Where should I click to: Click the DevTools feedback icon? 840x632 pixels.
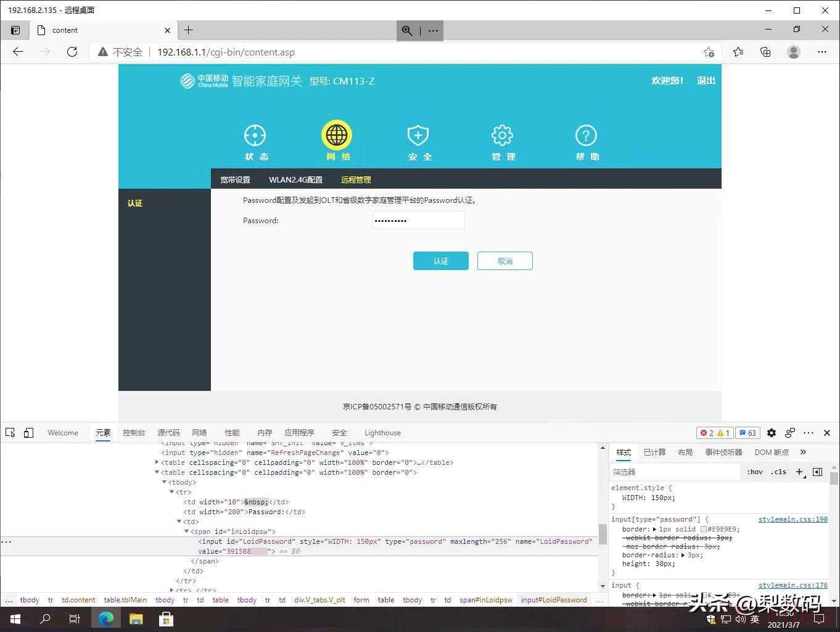coord(790,433)
